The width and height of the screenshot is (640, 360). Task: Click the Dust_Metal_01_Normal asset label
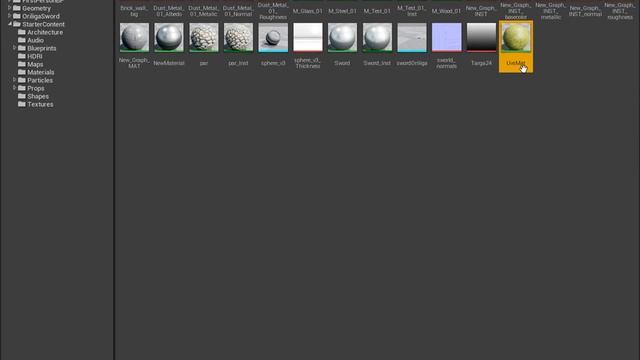[x=238, y=11]
